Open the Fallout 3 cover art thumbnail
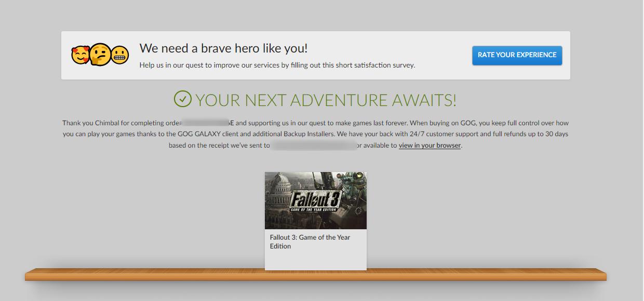The height and width of the screenshot is (301, 644). [316, 201]
